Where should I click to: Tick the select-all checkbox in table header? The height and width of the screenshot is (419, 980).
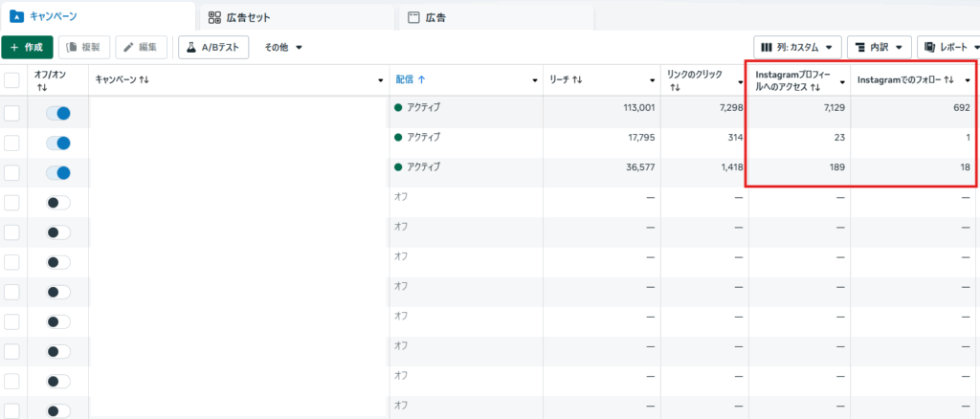[x=11, y=80]
